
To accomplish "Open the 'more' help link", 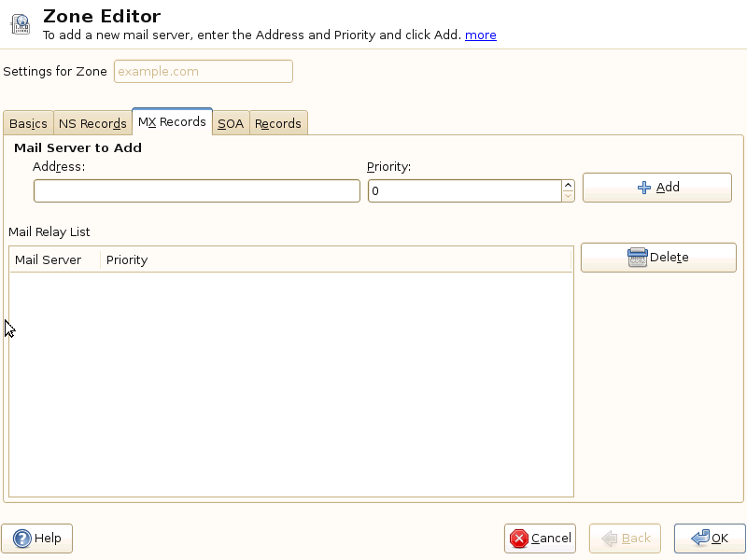I will pyautogui.click(x=481, y=35).
